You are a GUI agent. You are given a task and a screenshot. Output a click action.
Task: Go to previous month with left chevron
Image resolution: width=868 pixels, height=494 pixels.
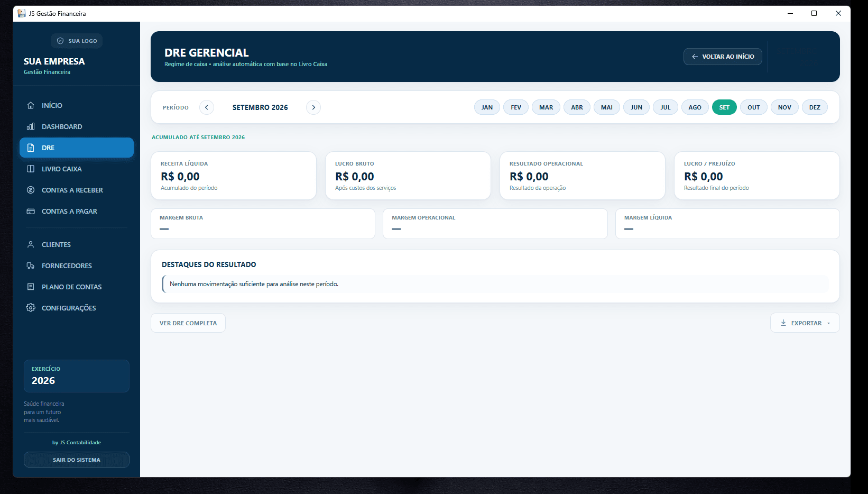pos(207,107)
